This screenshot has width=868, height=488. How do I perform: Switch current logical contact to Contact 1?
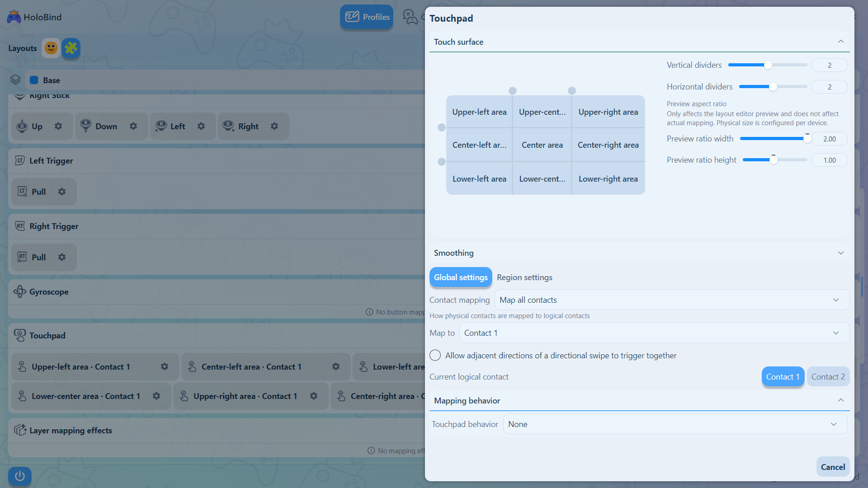(783, 376)
